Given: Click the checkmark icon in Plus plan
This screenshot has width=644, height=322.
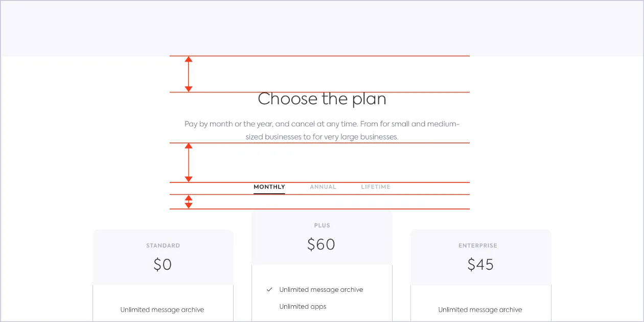Looking at the screenshot, I should pyautogui.click(x=269, y=290).
